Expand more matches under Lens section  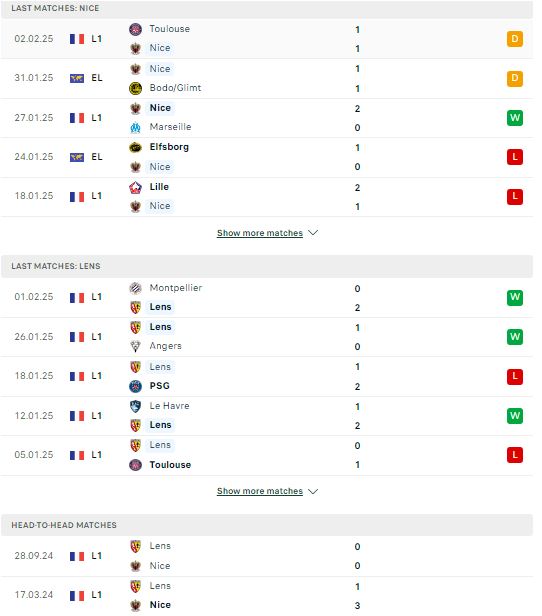pos(260,491)
